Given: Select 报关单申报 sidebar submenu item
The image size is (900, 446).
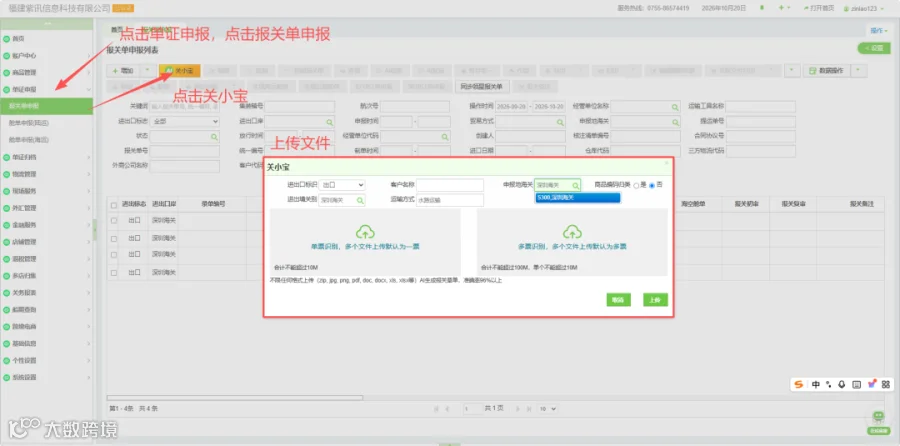Looking at the screenshot, I should click(46, 106).
